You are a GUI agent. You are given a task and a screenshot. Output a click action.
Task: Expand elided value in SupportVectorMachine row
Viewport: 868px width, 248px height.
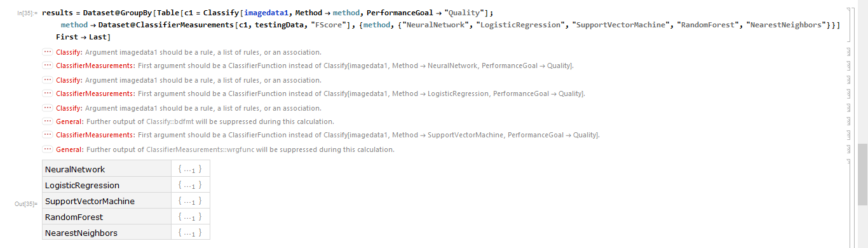click(x=190, y=202)
